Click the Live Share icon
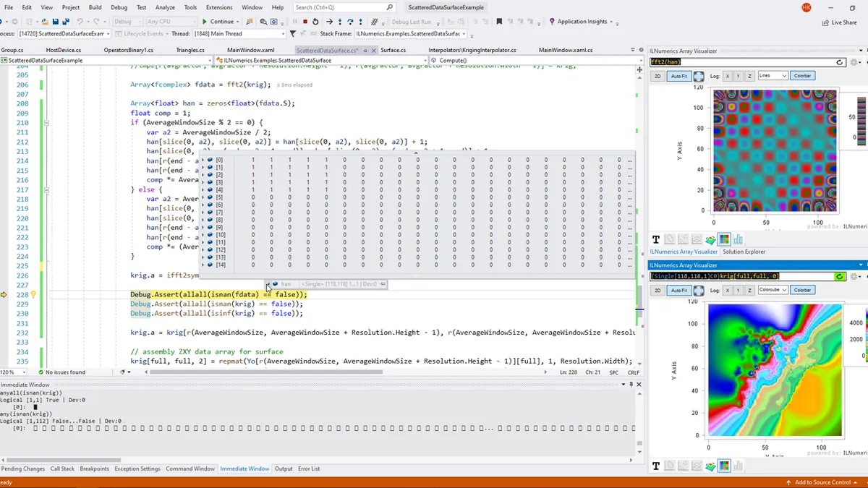 839,22
